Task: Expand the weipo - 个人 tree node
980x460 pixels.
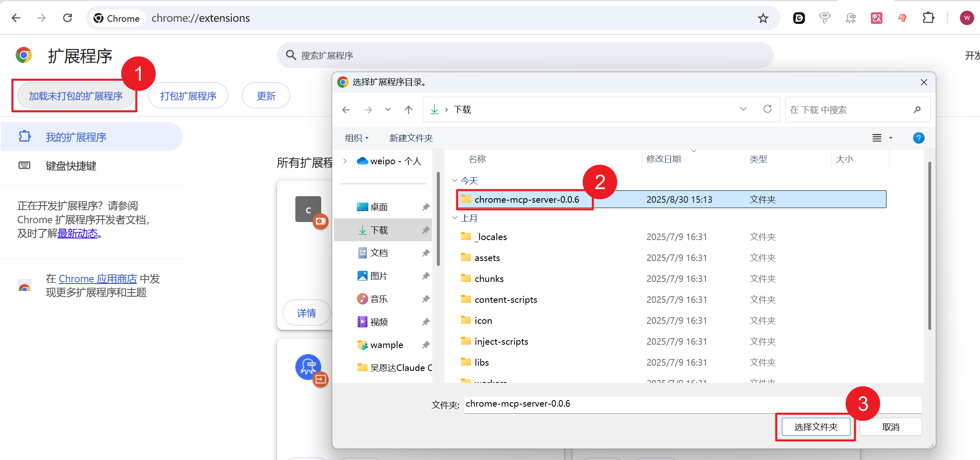Action: point(345,161)
